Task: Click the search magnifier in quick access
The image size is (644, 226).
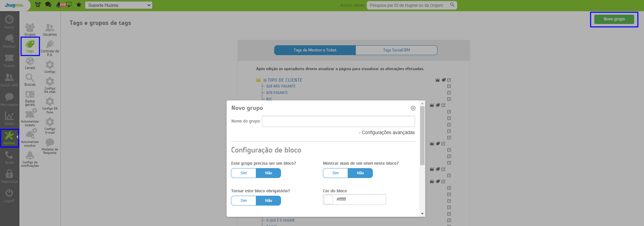Action: [452, 5]
